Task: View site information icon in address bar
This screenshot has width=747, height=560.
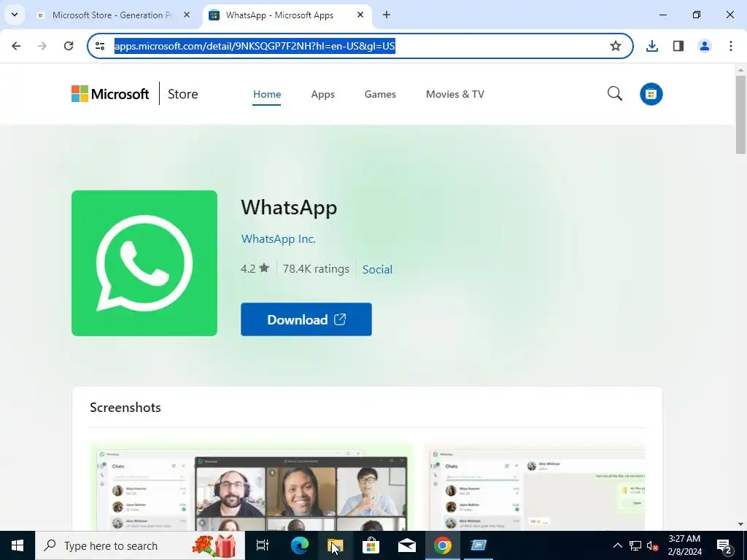Action: pyautogui.click(x=100, y=46)
